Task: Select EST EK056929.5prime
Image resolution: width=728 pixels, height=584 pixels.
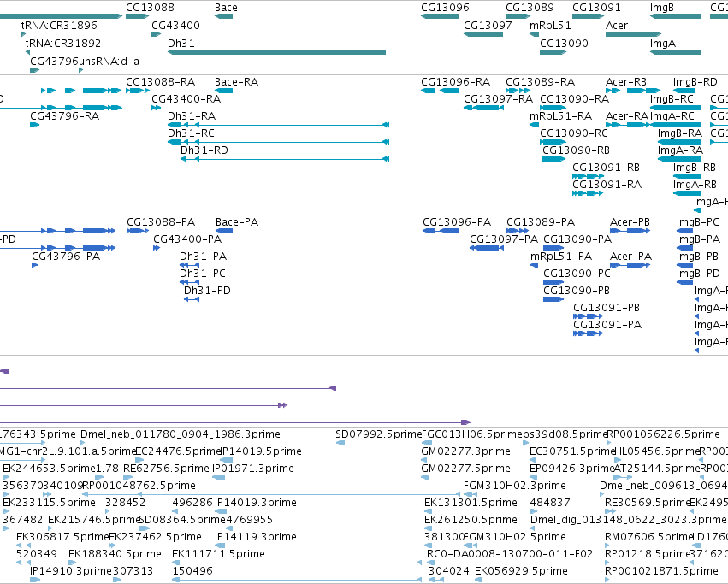Action: click(x=521, y=571)
